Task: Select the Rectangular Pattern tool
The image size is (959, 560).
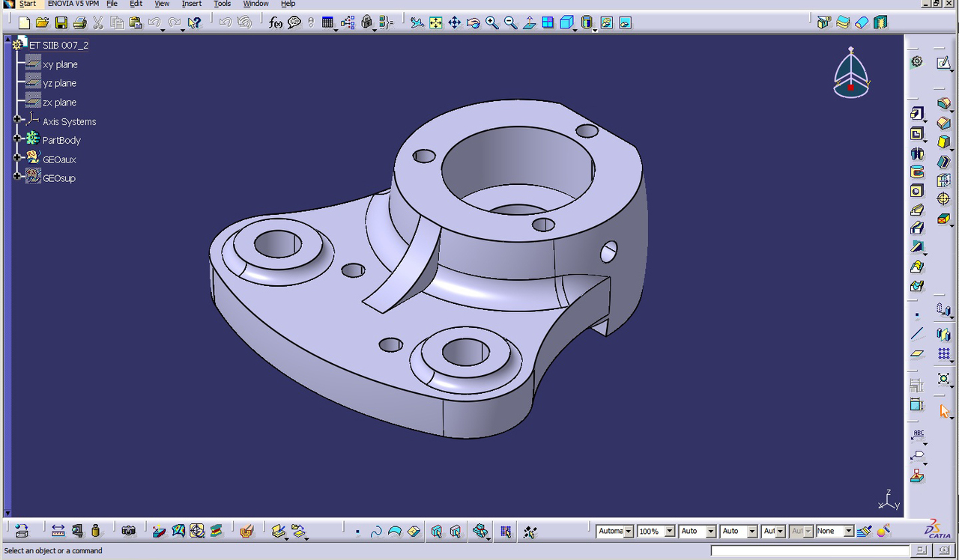Action: tap(943, 353)
